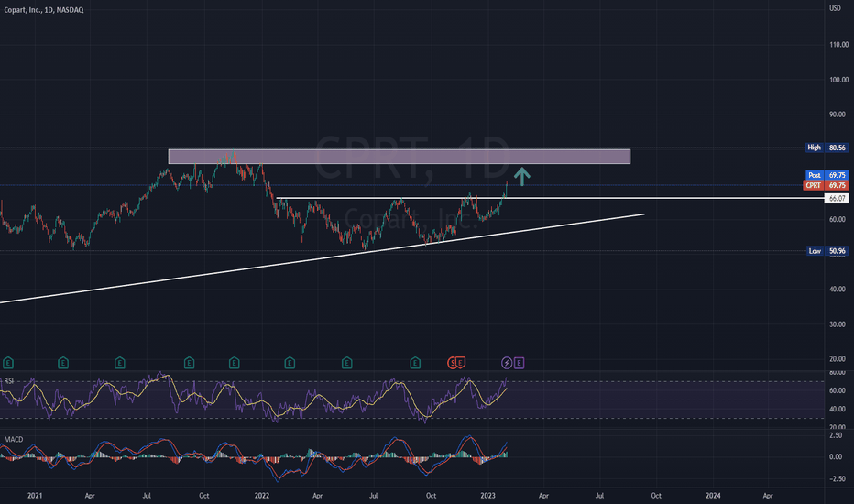
Task: Click 30.00 on the price axis
Action: [x=838, y=324]
